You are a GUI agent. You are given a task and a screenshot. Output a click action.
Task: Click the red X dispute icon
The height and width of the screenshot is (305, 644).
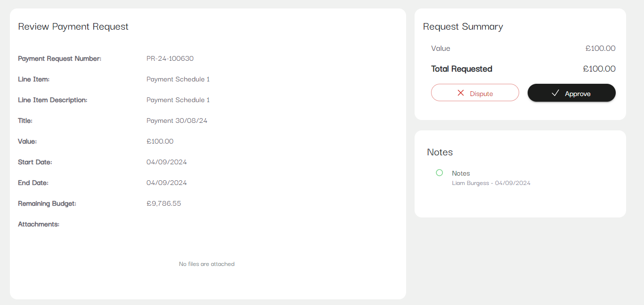coord(461,93)
